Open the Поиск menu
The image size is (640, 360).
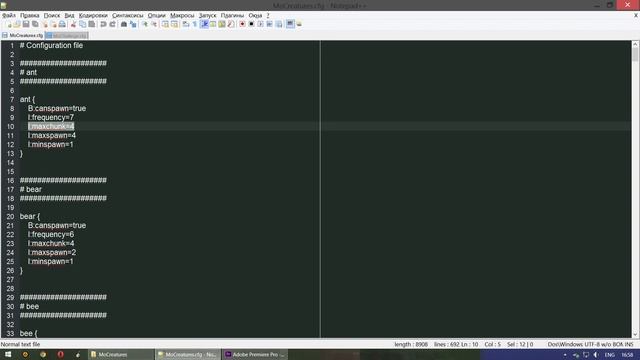[x=51, y=15]
